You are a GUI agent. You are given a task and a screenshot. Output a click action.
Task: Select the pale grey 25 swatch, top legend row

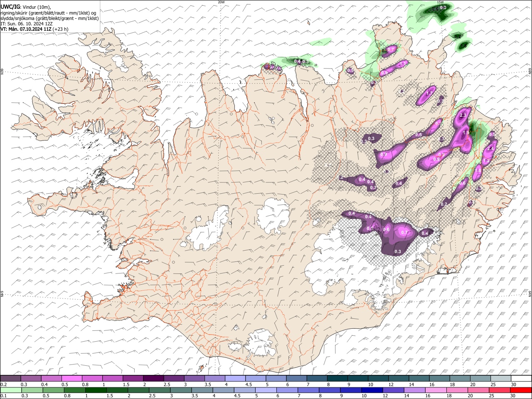pyautogui.click(x=501, y=378)
